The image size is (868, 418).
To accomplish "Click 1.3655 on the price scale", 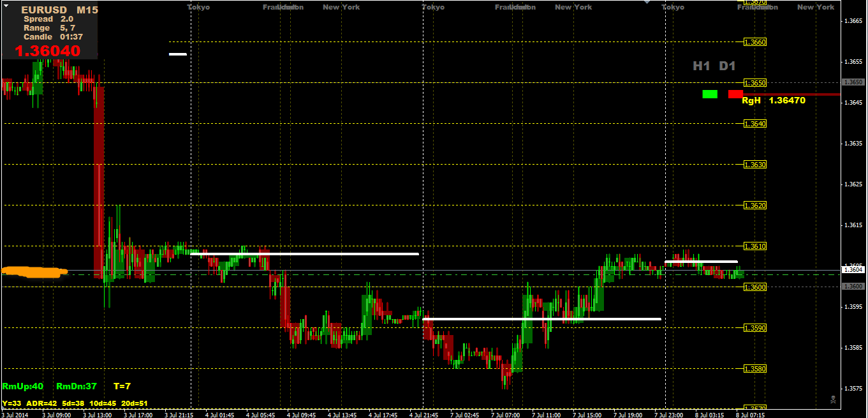I will point(854,62).
